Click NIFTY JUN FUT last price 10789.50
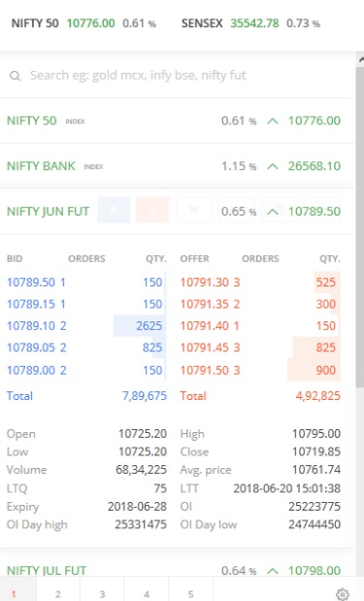 click(314, 212)
